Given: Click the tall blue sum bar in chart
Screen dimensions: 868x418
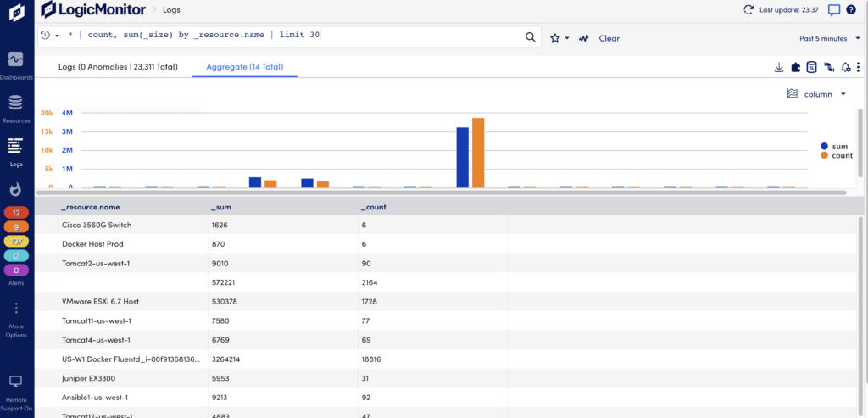Looking at the screenshot, I should point(462,157).
